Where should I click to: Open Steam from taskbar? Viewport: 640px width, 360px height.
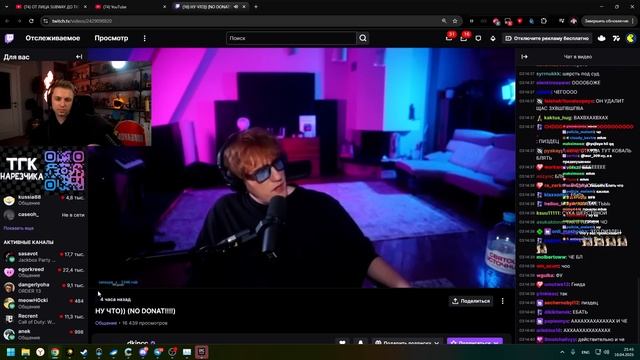point(84,352)
